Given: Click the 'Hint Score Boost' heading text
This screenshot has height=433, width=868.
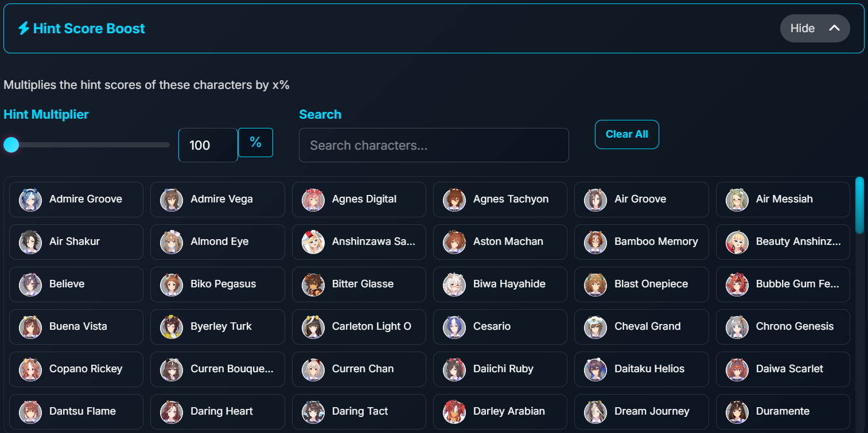Looking at the screenshot, I should [x=89, y=29].
